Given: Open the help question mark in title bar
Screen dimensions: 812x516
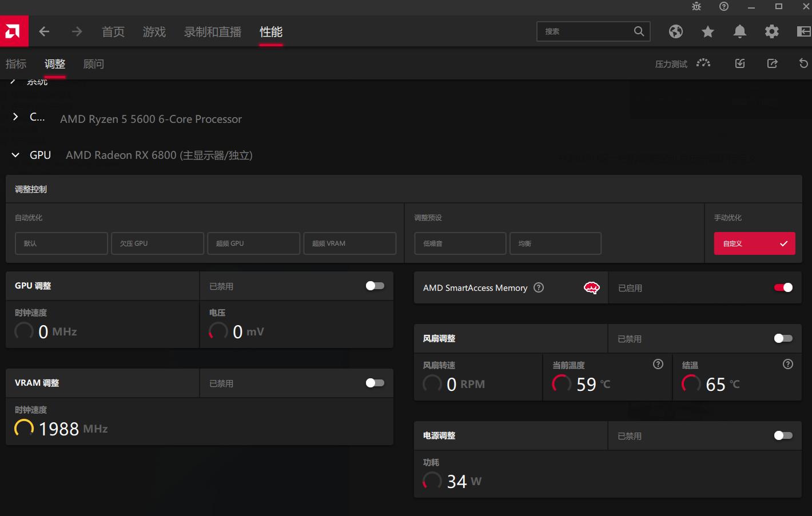Looking at the screenshot, I should [x=724, y=6].
